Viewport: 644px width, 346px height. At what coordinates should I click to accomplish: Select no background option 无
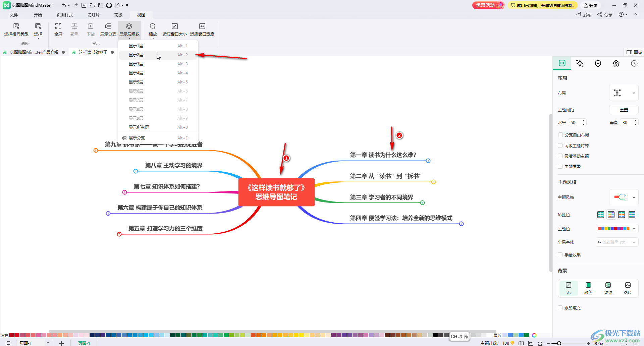569,288
